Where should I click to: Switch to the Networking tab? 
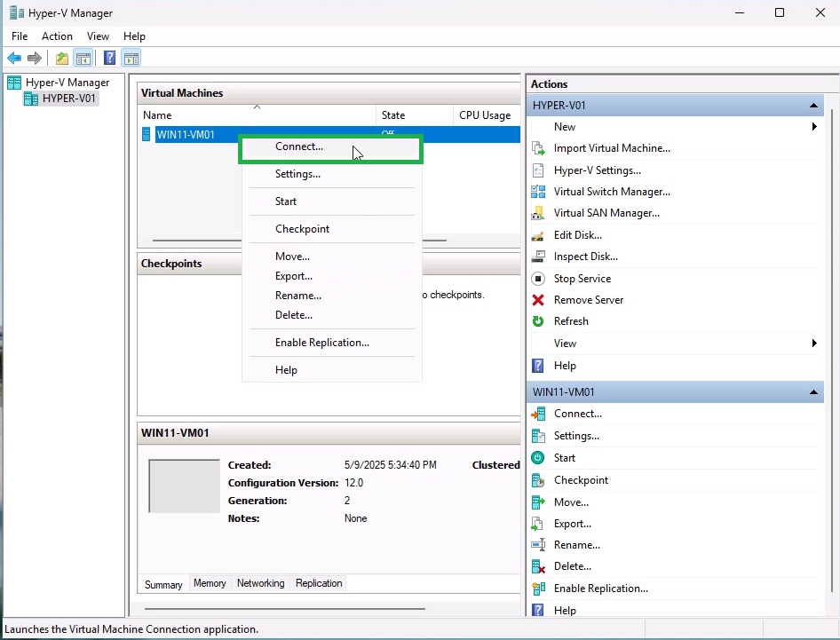[261, 583]
